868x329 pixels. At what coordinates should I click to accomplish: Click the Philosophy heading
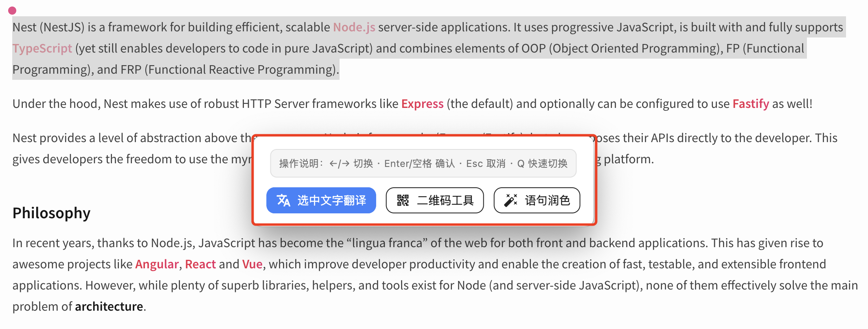pyautogui.click(x=51, y=213)
